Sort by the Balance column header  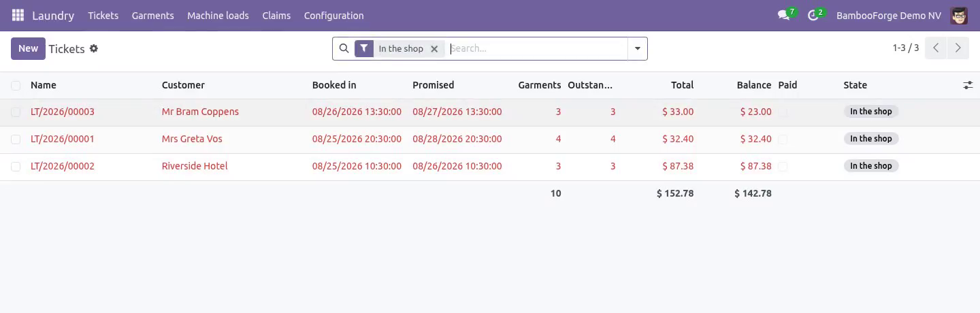[754, 85]
